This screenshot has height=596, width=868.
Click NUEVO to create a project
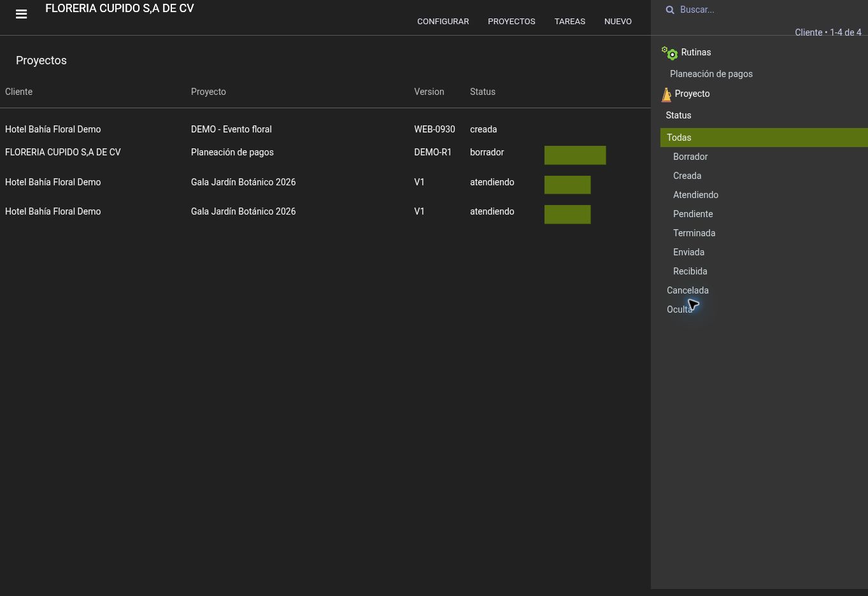pos(618,21)
